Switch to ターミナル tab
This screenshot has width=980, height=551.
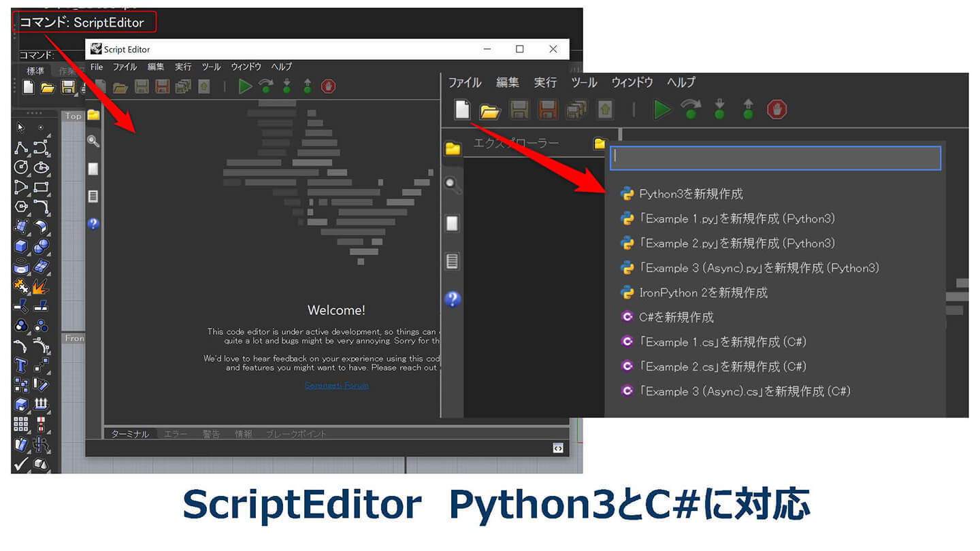tap(130, 434)
